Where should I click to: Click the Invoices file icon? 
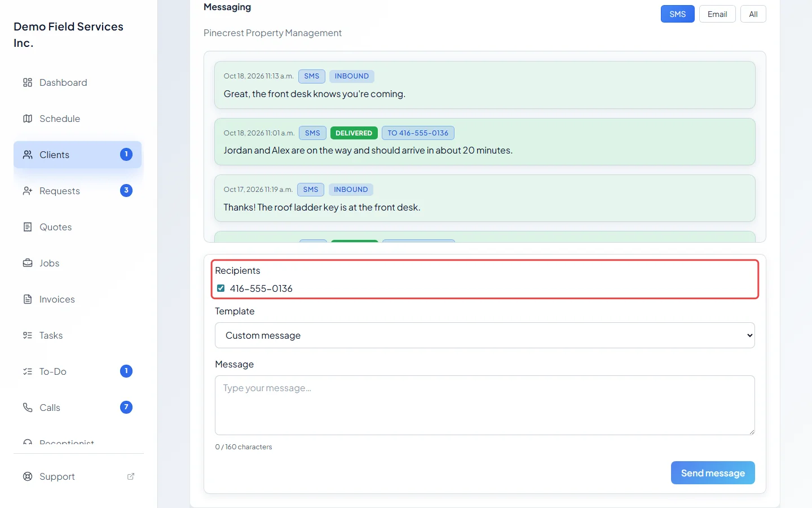28,299
